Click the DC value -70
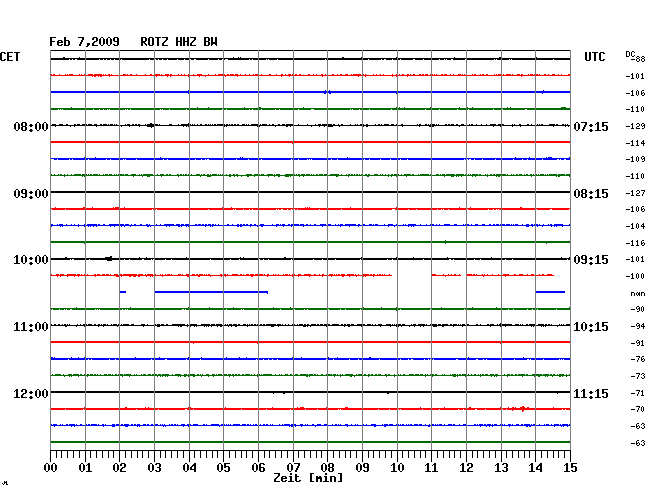This screenshot has width=650, height=494. pyautogui.click(x=638, y=409)
